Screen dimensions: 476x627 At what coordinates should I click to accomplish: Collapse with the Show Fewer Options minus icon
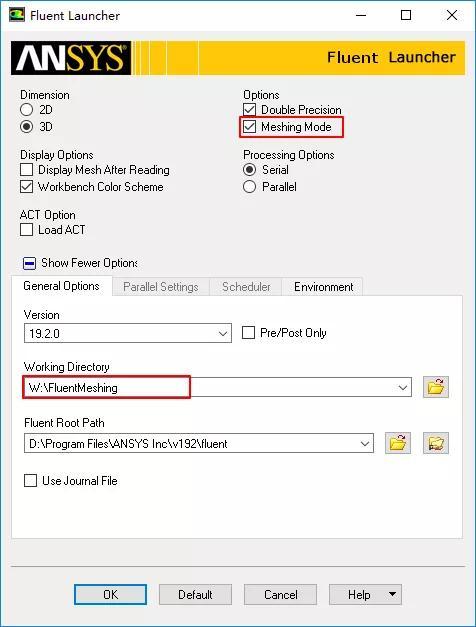click(29, 264)
